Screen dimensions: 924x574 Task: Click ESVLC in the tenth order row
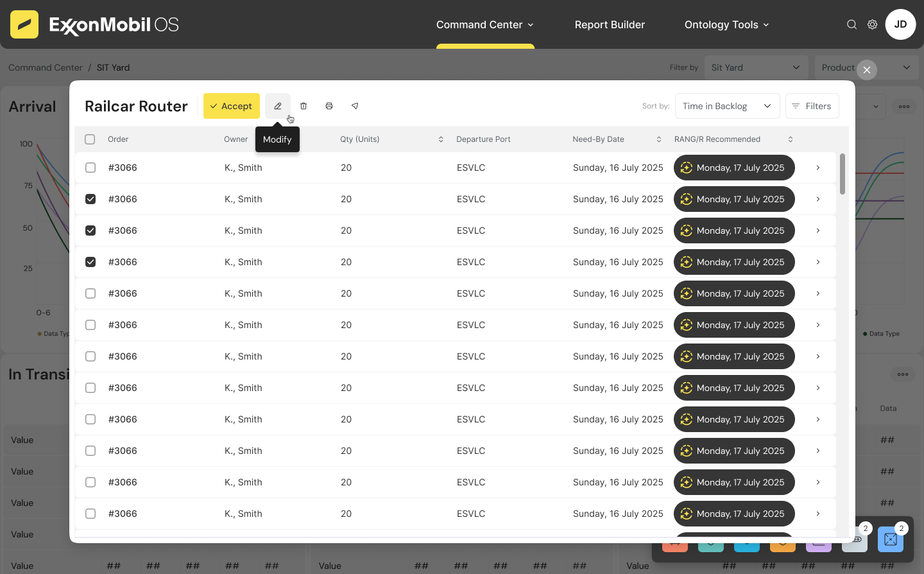coord(471,451)
